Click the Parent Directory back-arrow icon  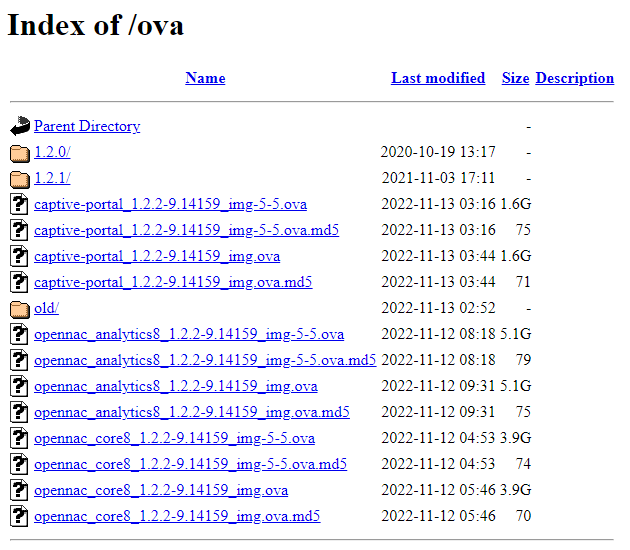(20, 126)
